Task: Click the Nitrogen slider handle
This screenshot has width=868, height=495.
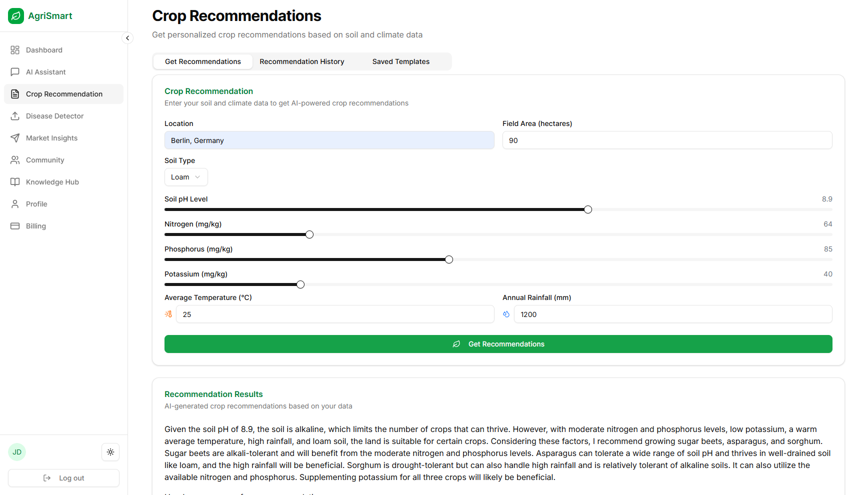Action: 309,234
